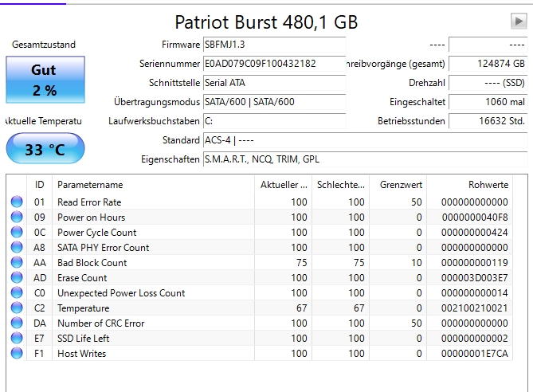Click the status orb for Erase Count
Viewport: 533px width, 392px height.
[17, 277]
